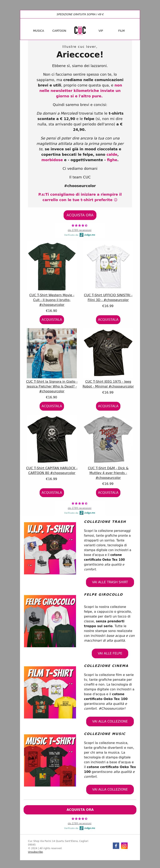Open the JEEG 1975 t-shirt title link
Viewport: 160px width, 868px height.
pos(108,384)
